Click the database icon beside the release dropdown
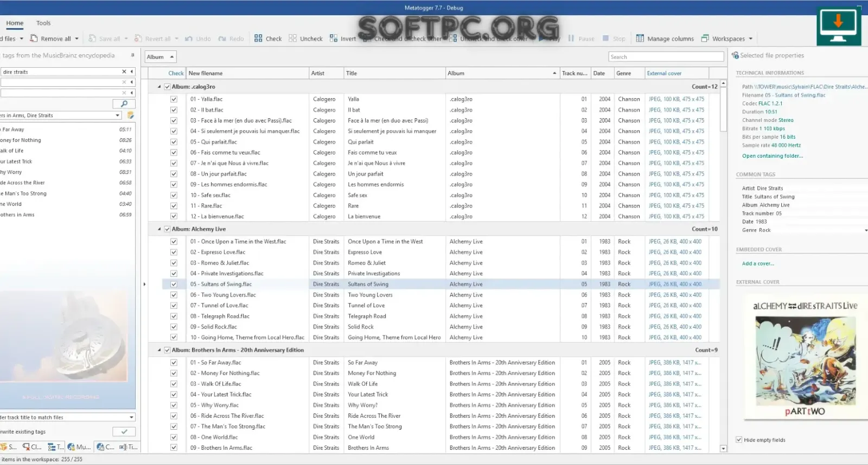This screenshot has height=465, width=868. [x=130, y=115]
